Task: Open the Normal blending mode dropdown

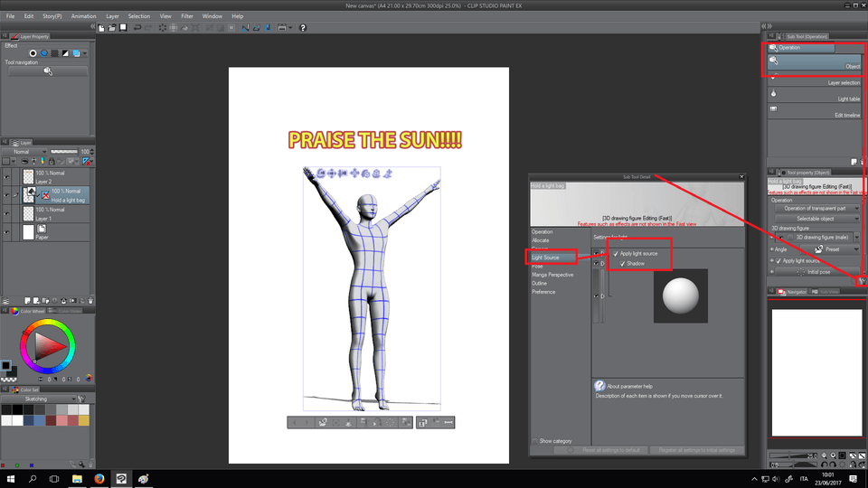Action: tap(25, 152)
